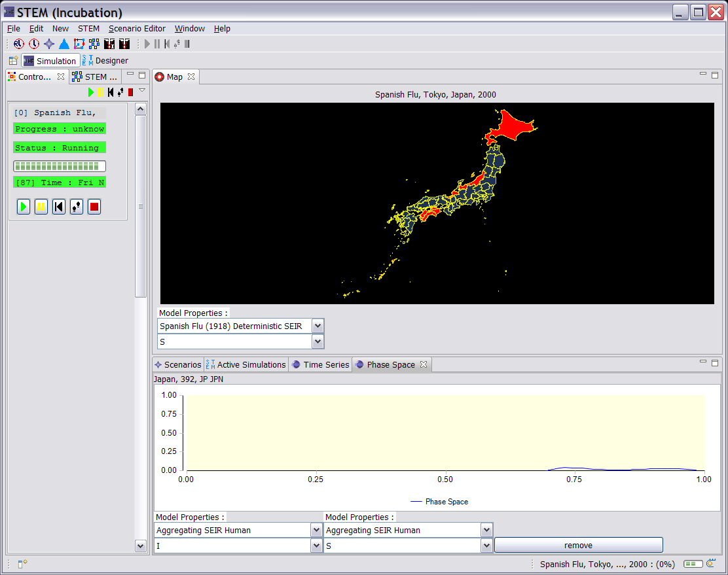Click the blue triangle icon in the main toolbar
Screen dimensions: 728x575
pos(64,44)
